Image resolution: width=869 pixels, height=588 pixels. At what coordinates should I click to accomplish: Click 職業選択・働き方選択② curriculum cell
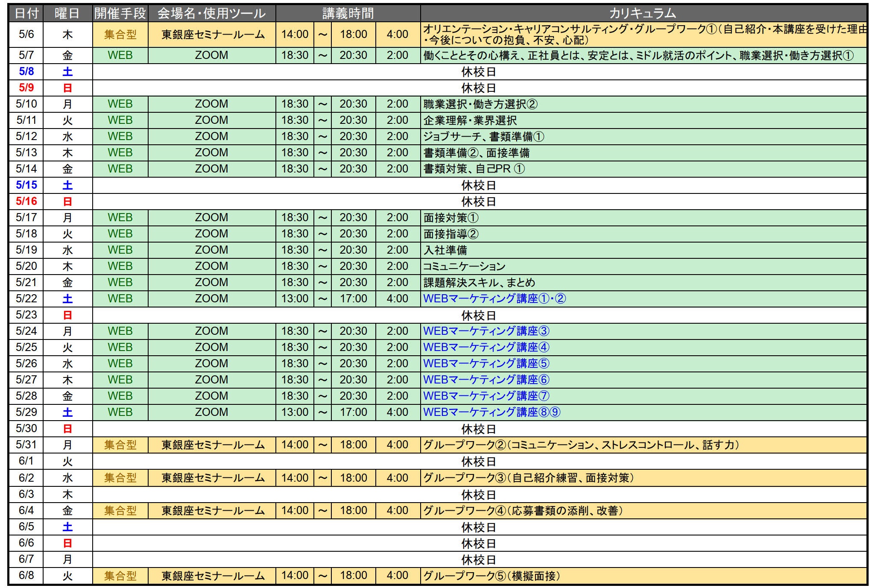[x=644, y=104]
